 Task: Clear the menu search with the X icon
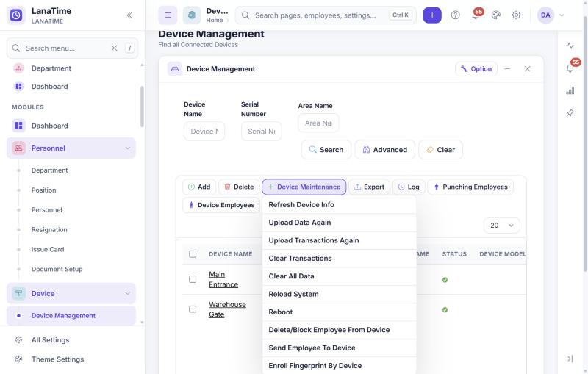tap(114, 48)
